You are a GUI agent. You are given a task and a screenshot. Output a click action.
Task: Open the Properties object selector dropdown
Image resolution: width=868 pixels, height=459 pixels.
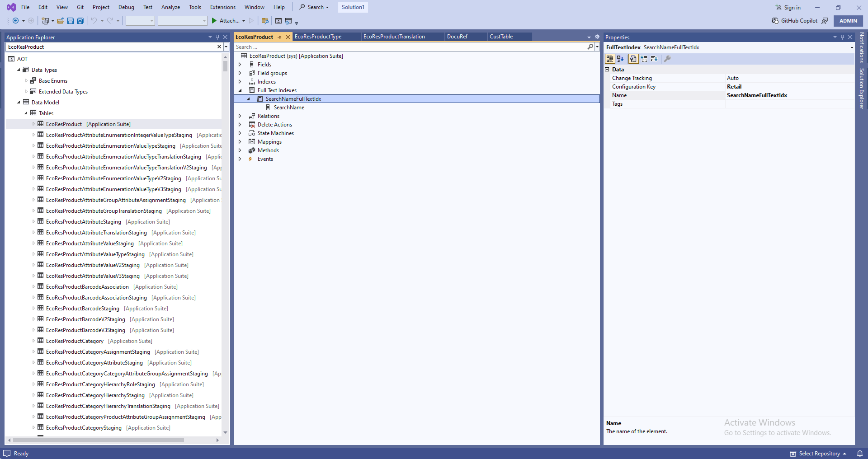852,47
